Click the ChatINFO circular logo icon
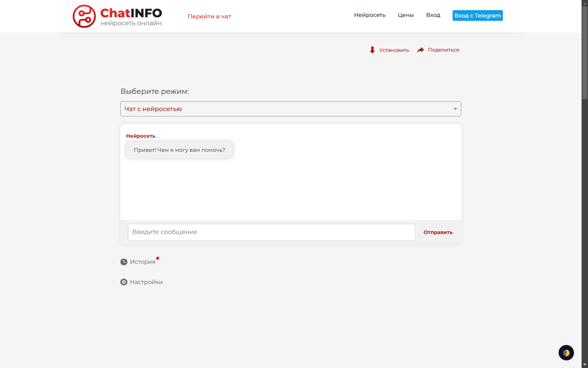 click(x=84, y=16)
